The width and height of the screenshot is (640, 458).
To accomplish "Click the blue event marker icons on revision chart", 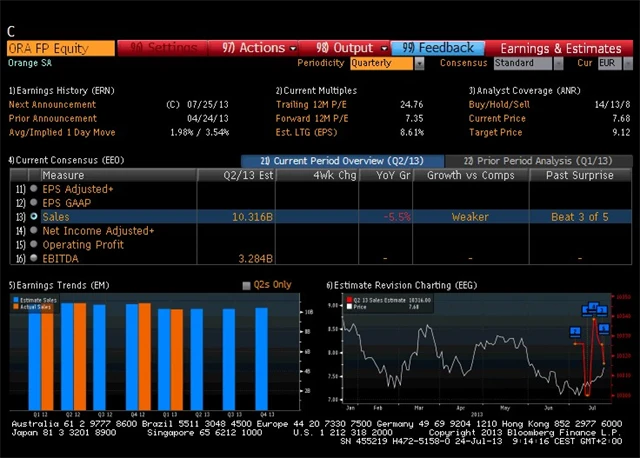I will (x=592, y=310).
